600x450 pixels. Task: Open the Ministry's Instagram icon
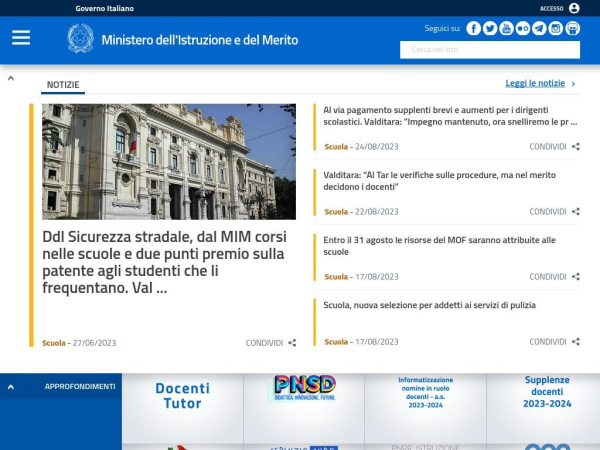pyautogui.click(x=556, y=28)
